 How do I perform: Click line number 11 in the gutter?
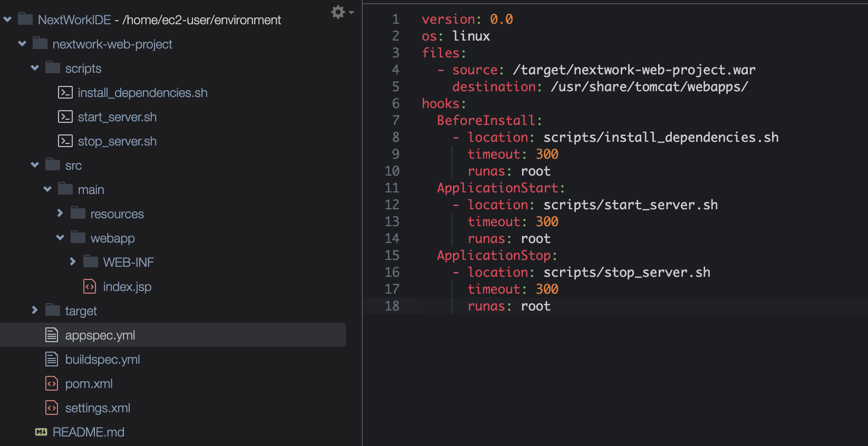click(x=392, y=188)
